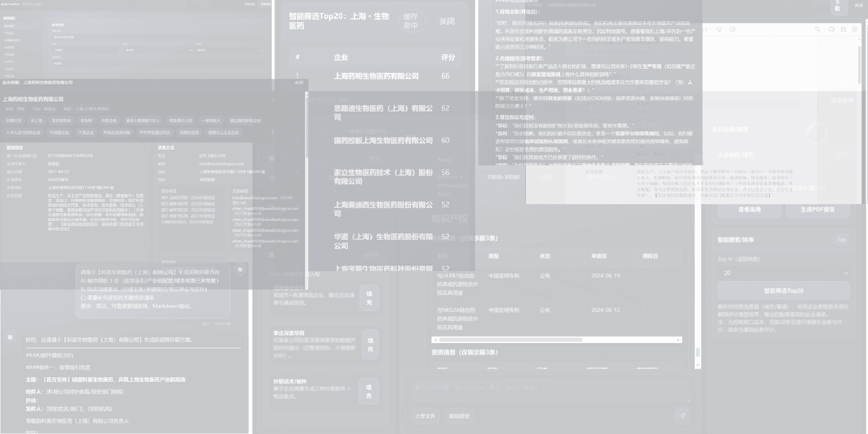
Task: Click the 智能筛选Top20 button
Action: [x=783, y=291]
